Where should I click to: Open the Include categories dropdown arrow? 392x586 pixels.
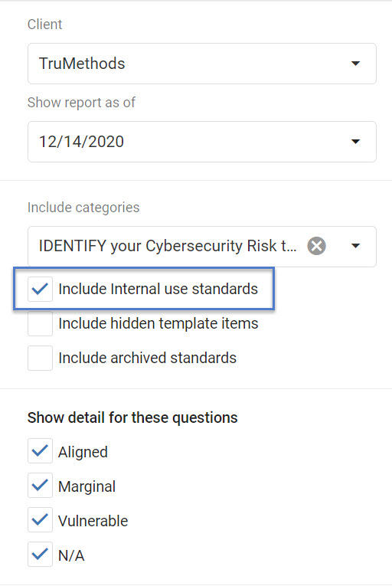[356, 246]
